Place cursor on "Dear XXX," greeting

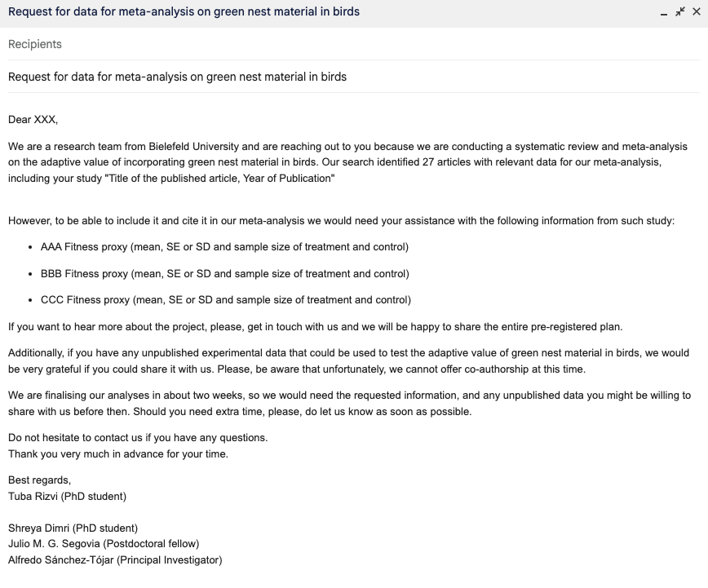tap(33, 119)
